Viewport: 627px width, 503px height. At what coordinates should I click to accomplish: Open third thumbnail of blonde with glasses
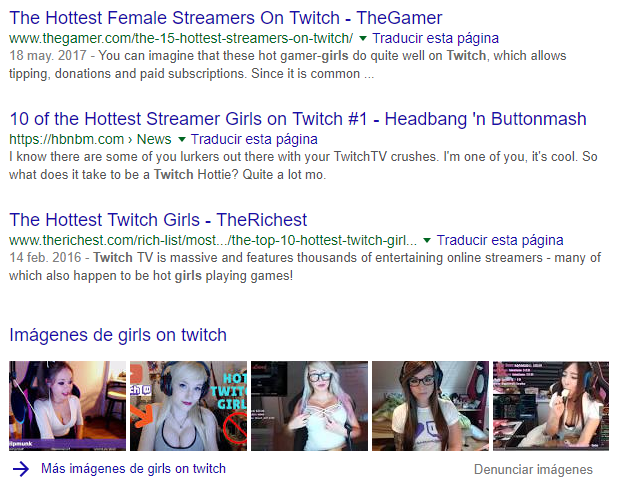tap(309, 406)
